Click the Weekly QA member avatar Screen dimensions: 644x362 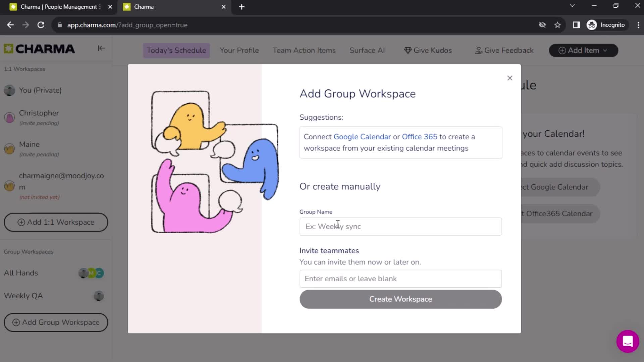[x=99, y=296]
